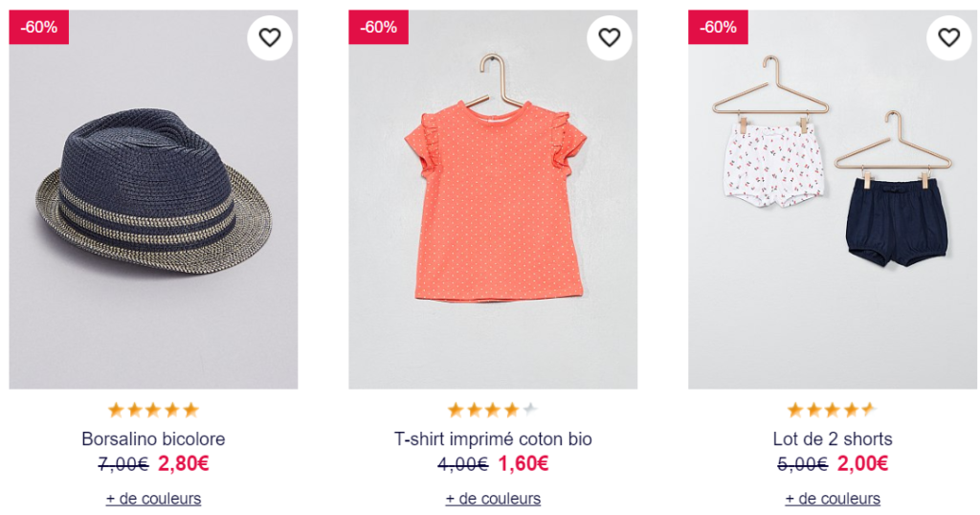The height and width of the screenshot is (515, 980).
Task: Open T-shirt imprimé coton bio title link
Action: tap(493, 439)
